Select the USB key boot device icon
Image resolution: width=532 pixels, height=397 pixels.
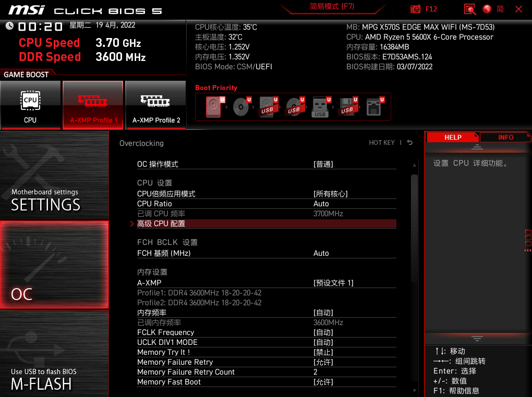[x=321, y=107]
